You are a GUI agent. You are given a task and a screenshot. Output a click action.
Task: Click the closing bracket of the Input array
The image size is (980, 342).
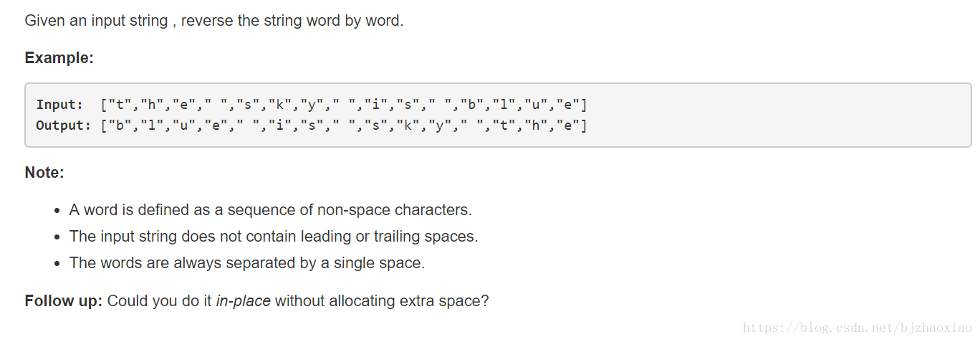click(x=584, y=105)
